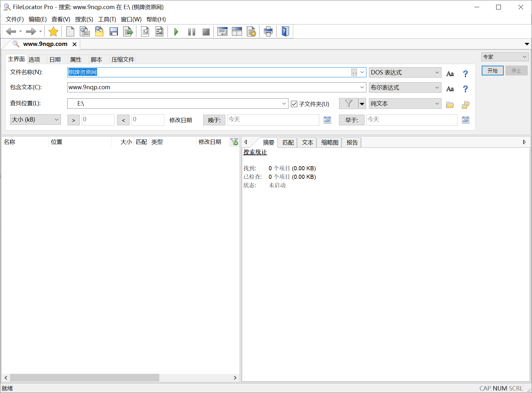
Task: Click the minimum size input field
Action: [98, 120]
